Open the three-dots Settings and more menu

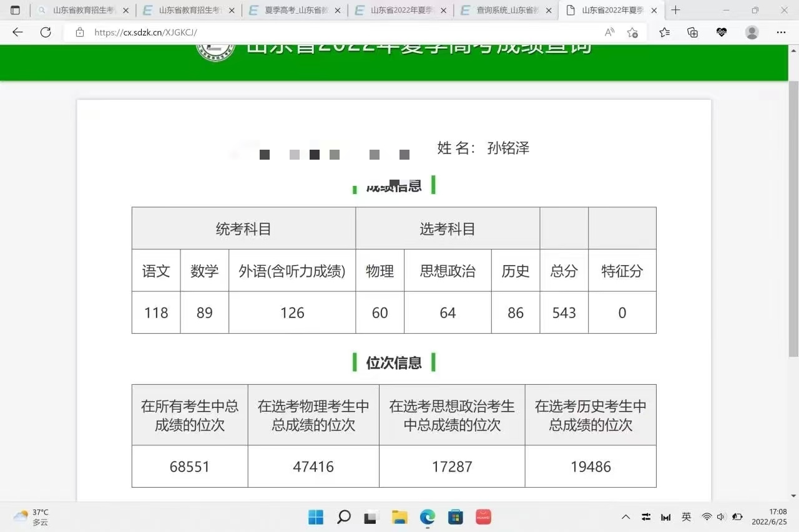point(781,32)
